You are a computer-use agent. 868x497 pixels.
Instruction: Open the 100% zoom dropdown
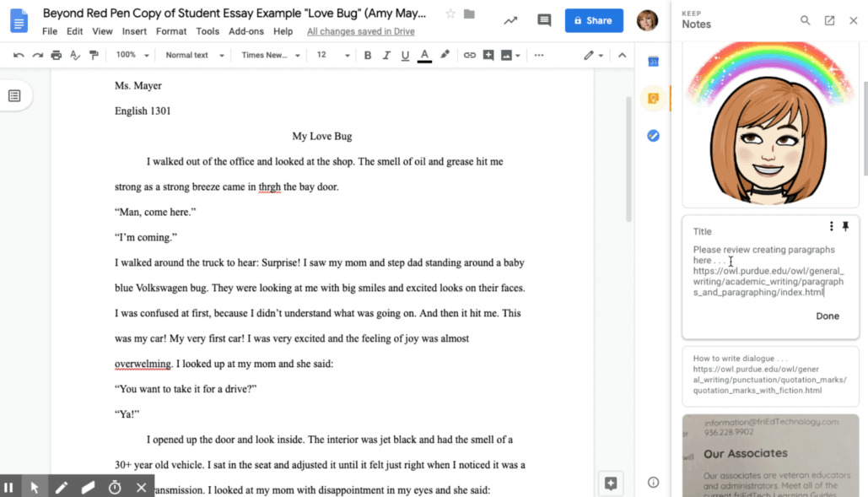[x=132, y=56]
